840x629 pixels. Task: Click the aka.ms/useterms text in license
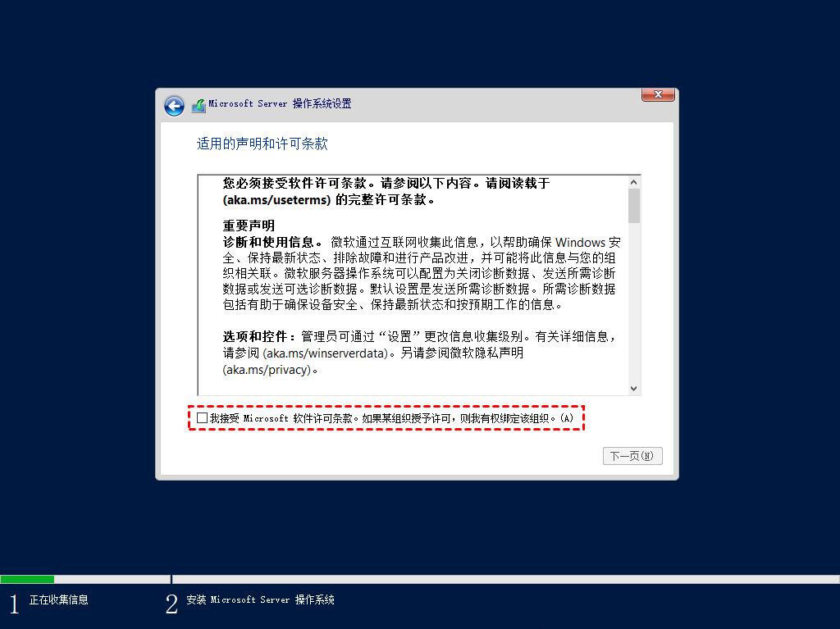tap(277, 200)
